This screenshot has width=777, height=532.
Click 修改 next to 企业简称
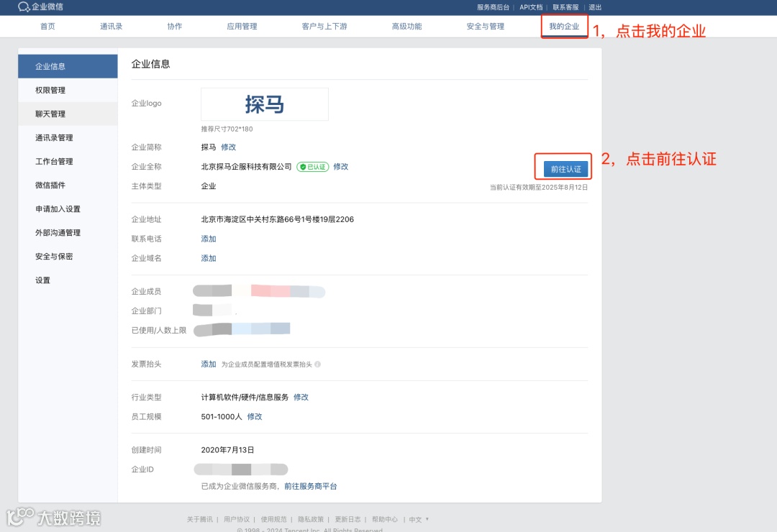click(x=229, y=147)
